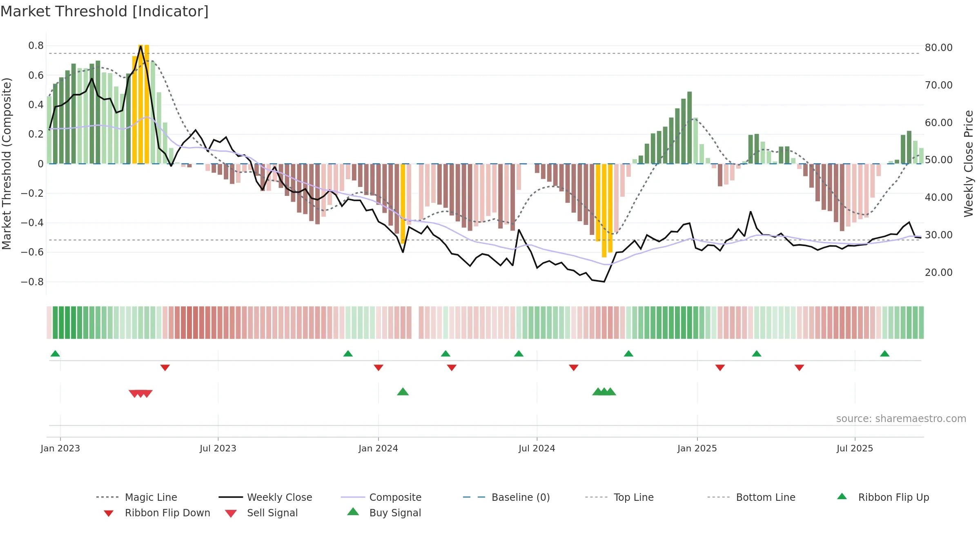Click the single Buy Signal triangle in early 2024
Viewport: 980px width, 551px height.
pos(403,392)
